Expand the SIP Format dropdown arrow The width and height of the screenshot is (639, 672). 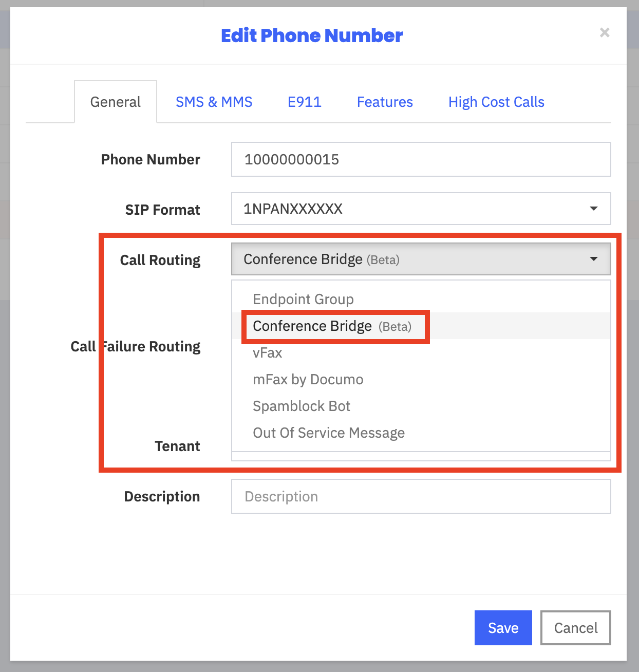594,209
